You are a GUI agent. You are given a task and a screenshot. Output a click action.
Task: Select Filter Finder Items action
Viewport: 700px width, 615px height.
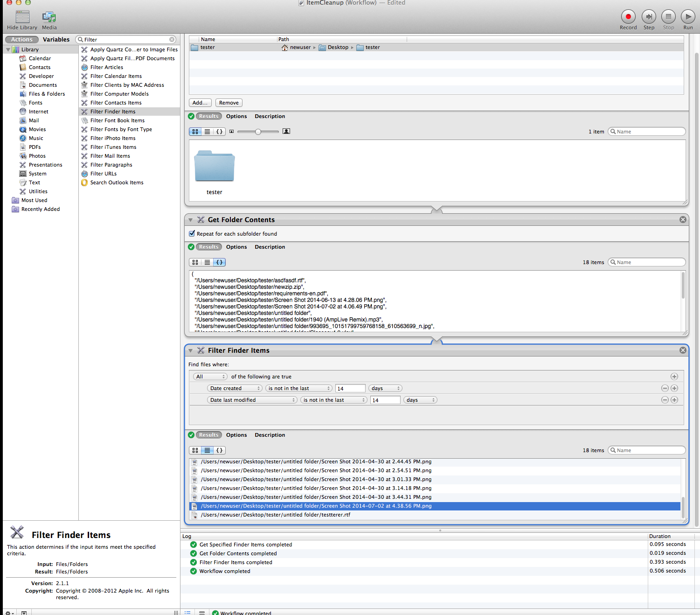129,112
